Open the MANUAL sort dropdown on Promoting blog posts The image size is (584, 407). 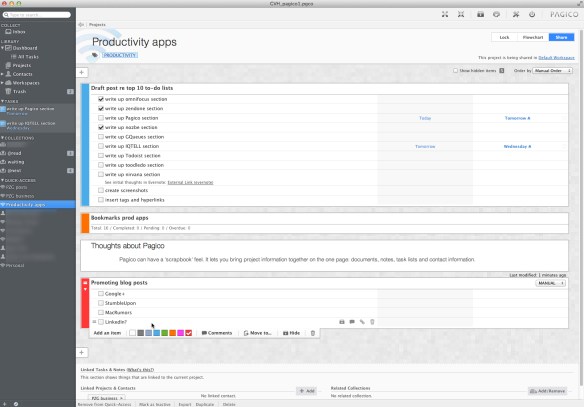coord(551,283)
